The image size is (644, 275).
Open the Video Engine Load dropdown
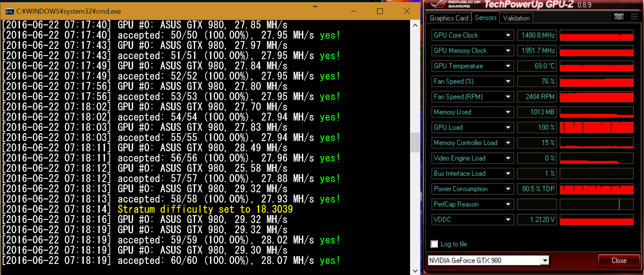(508, 158)
